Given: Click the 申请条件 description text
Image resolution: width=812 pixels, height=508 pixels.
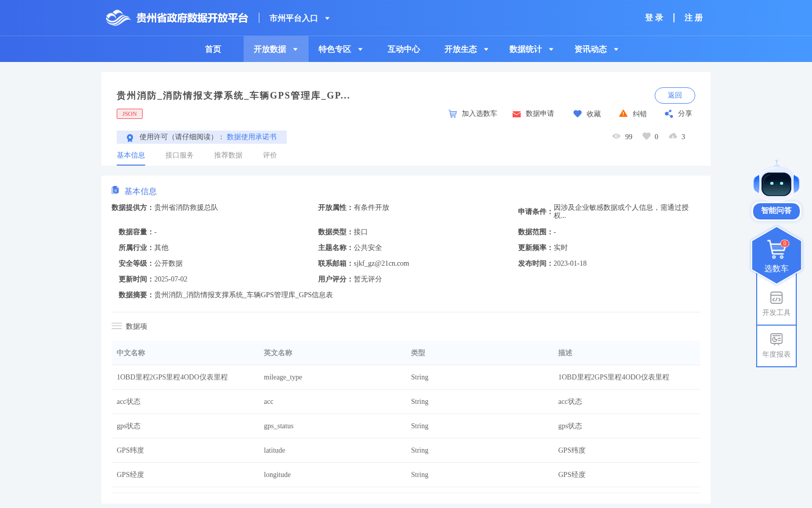Looking at the screenshot, I should click(621, 211).
